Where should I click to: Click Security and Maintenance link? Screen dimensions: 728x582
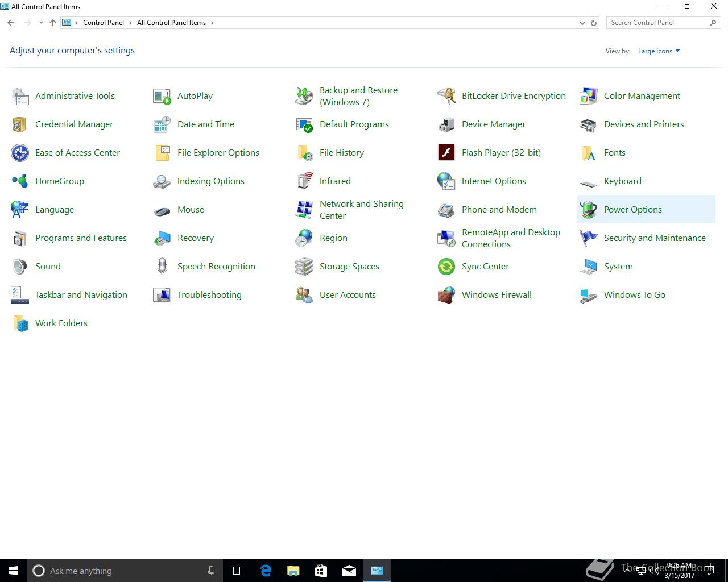(655, 238)
